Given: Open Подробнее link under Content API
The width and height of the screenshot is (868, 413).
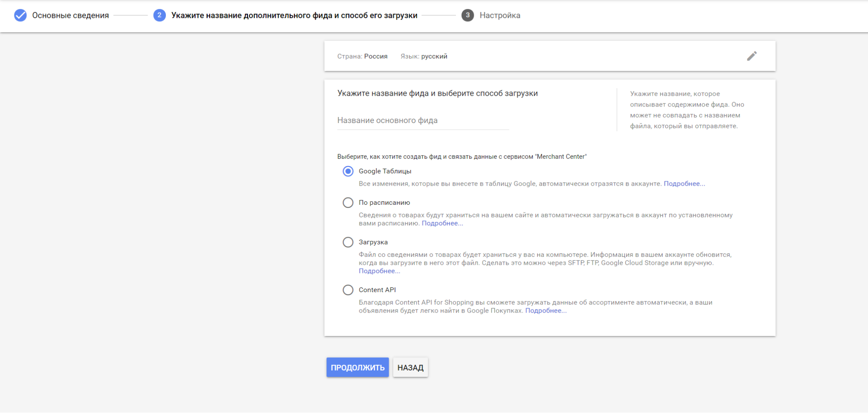Looking at the screenshot, I should [x=546, y=311].
